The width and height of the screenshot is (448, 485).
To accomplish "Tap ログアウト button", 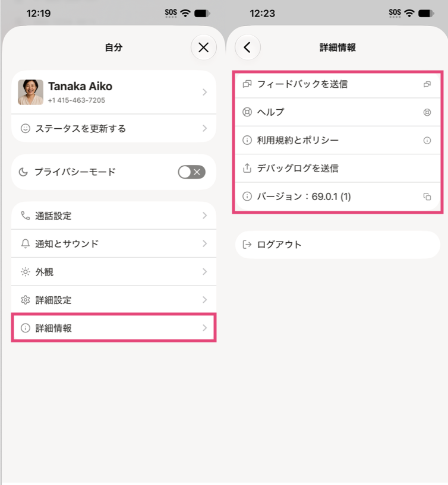I will [x=337, y=245].
